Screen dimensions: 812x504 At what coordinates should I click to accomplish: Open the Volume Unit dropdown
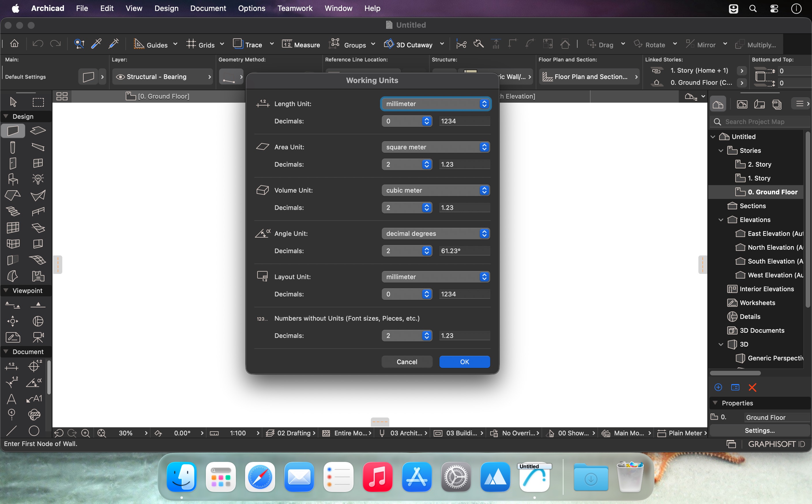tap(436, 190)
